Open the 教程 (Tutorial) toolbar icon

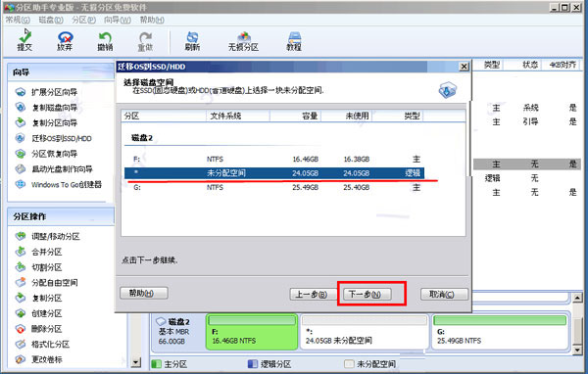[x=294, y=41]
